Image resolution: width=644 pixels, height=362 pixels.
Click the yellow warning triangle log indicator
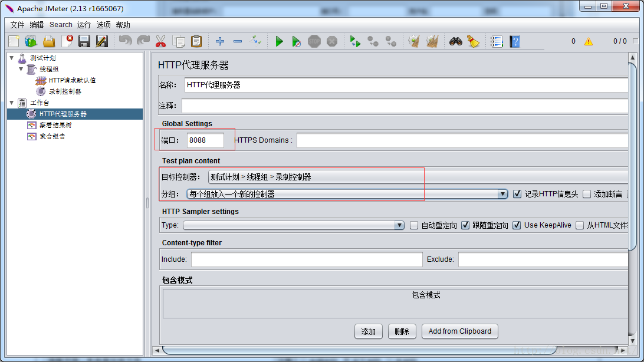[x=588, y=41]
